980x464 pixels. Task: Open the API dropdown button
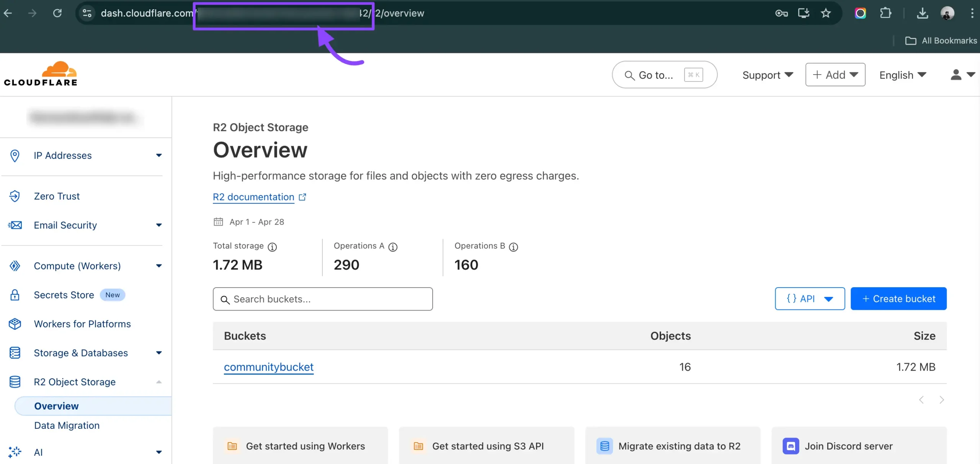click(x=810, y=298)
